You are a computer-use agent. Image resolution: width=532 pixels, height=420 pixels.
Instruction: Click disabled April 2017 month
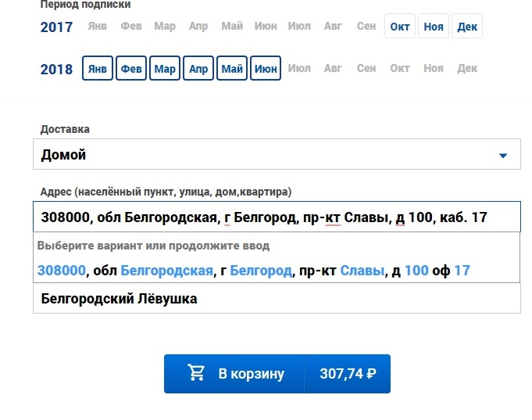pyautogui.click(x=198, y=26)
